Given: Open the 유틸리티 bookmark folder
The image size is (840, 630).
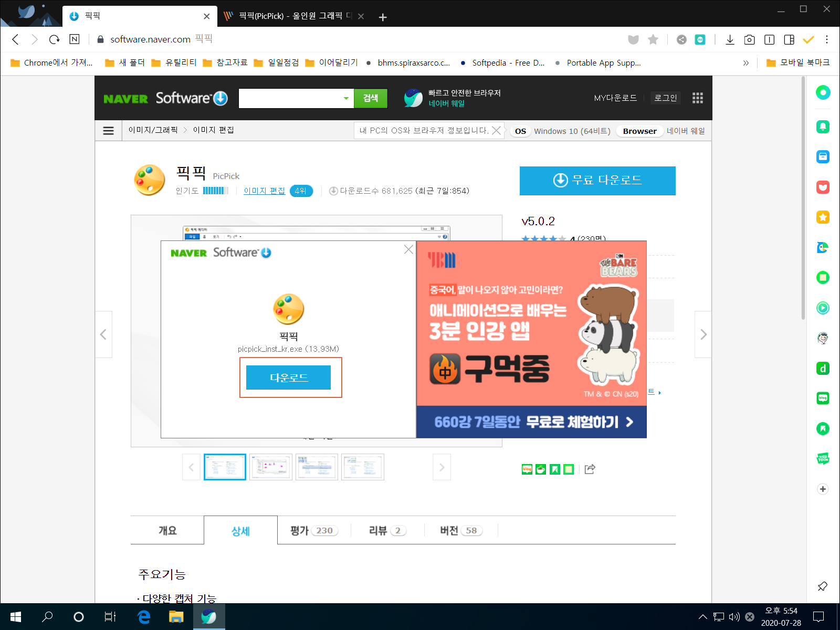Looking at the screenshot, I should tap(174, 63).
